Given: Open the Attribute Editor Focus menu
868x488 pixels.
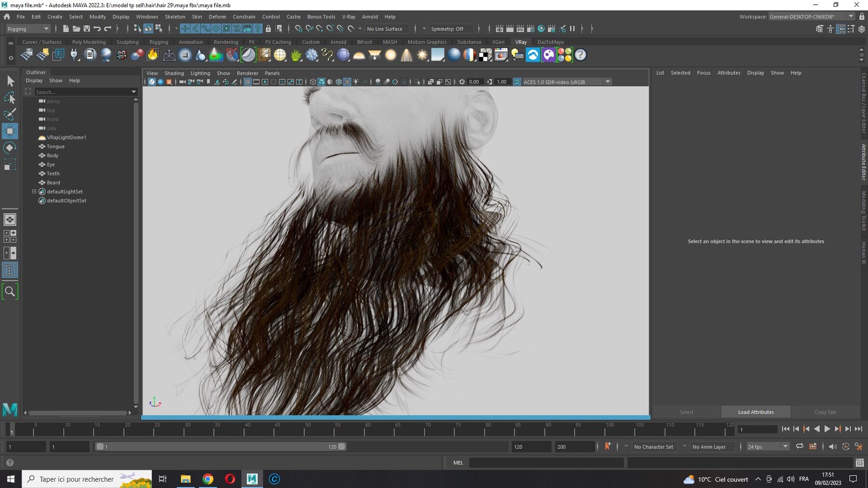Looking at the screenshot, I should click(x=704, y=73).
